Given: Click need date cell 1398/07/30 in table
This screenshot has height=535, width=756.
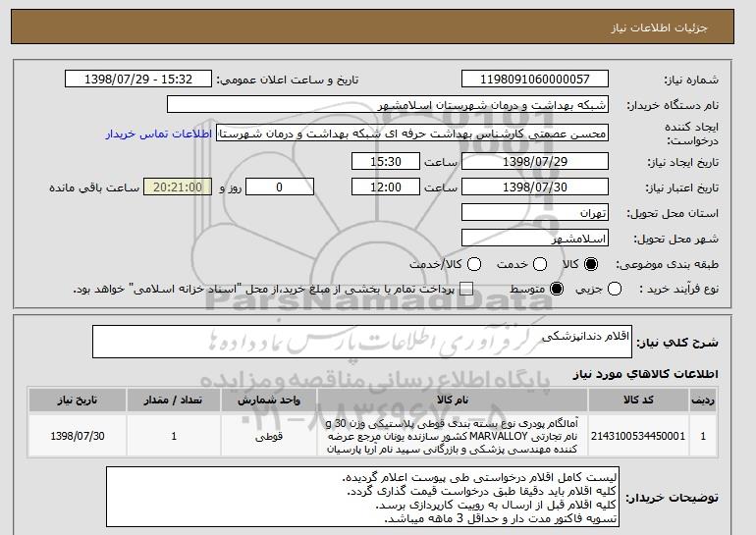Looking at the screenshot, I should [x=78, y=436].
